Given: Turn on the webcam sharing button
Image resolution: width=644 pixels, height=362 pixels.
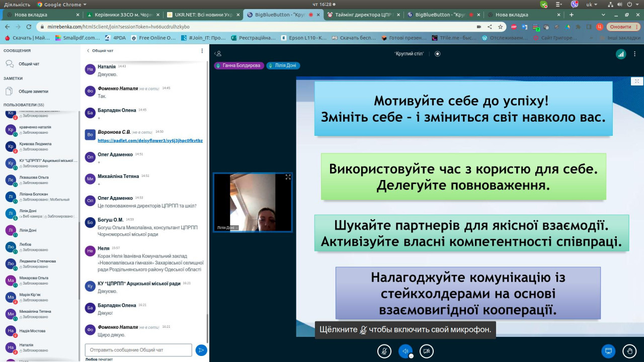Looking at the screenshot, I should coord(427,351).
